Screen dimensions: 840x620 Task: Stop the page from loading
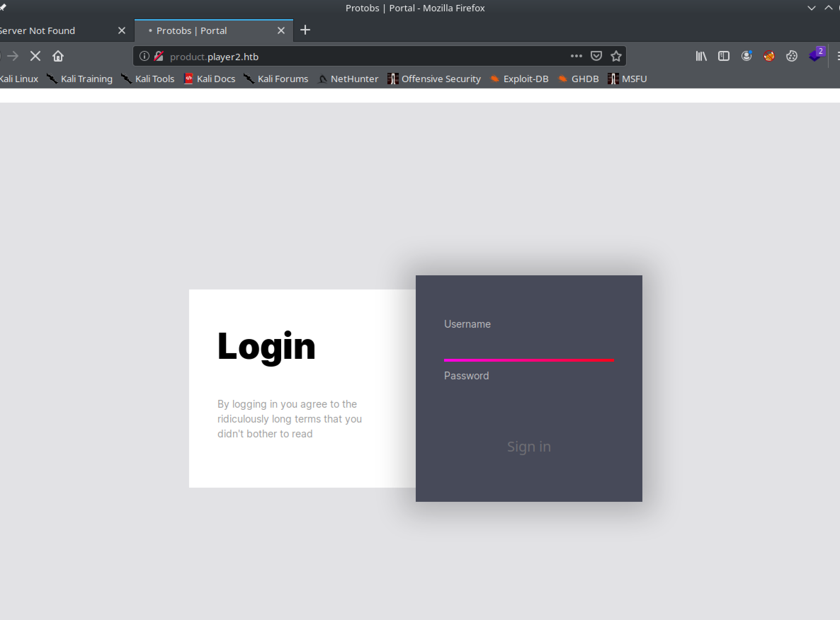(35, 56)
